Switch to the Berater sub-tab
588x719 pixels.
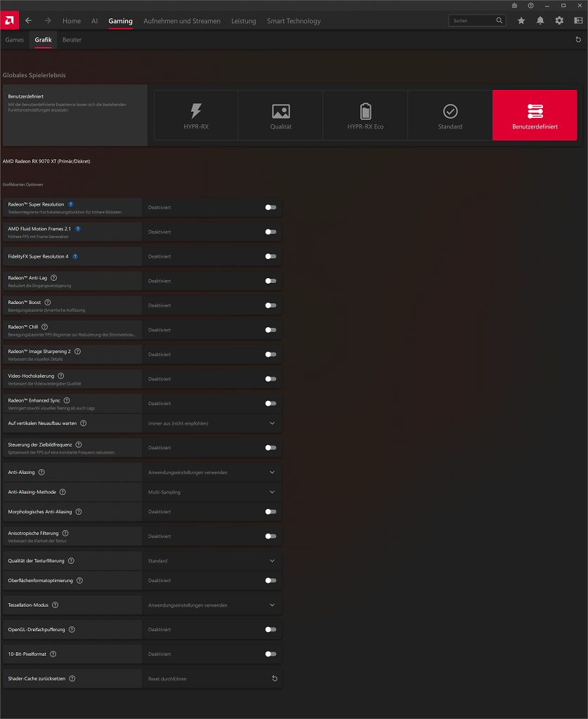pos(72,40)
